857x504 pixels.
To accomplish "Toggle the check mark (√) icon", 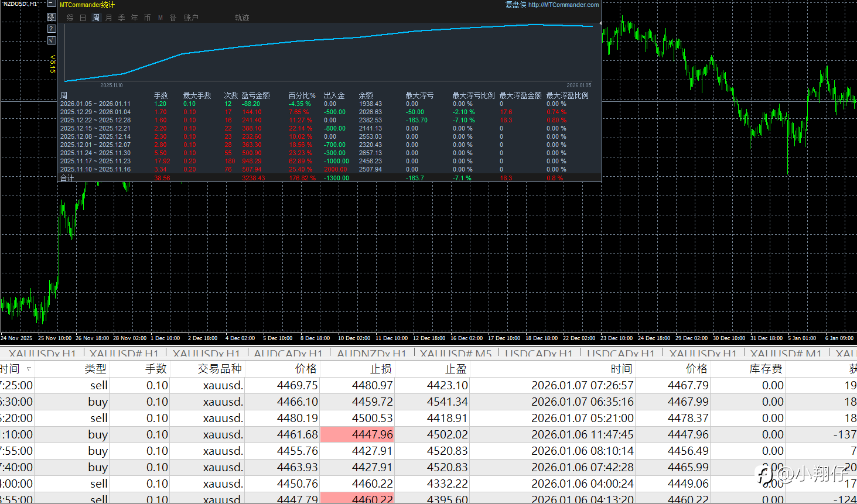I will pyautogui.click(x=51, y=40).
